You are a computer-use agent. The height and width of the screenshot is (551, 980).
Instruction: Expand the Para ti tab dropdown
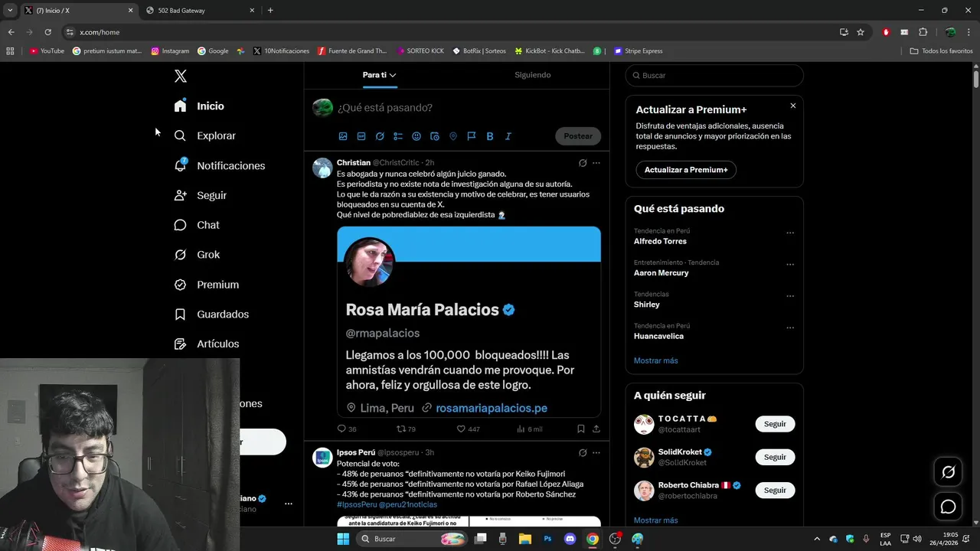(393, 75)
